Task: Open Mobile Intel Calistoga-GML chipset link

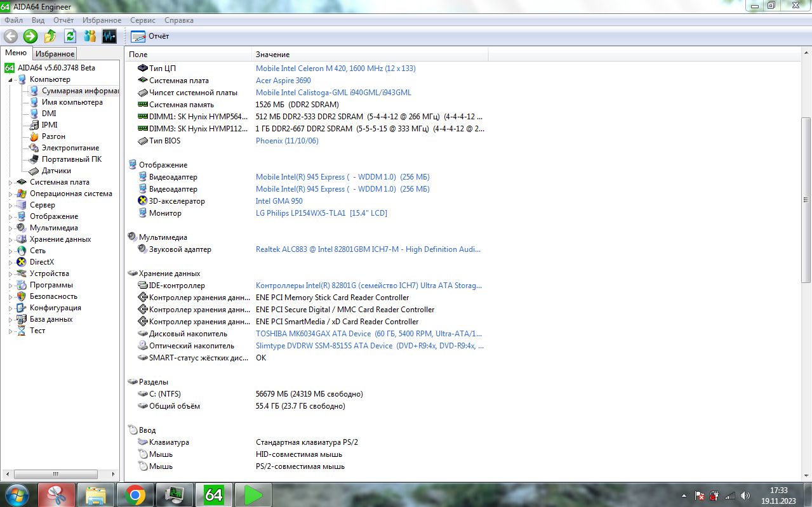Action: point(333,93)
